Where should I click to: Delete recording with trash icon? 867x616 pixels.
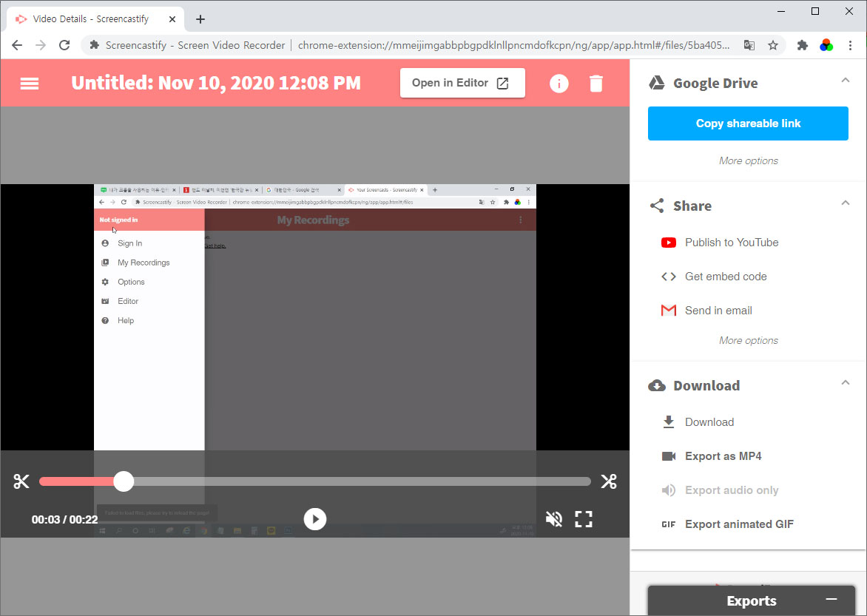tap(596, 84)
